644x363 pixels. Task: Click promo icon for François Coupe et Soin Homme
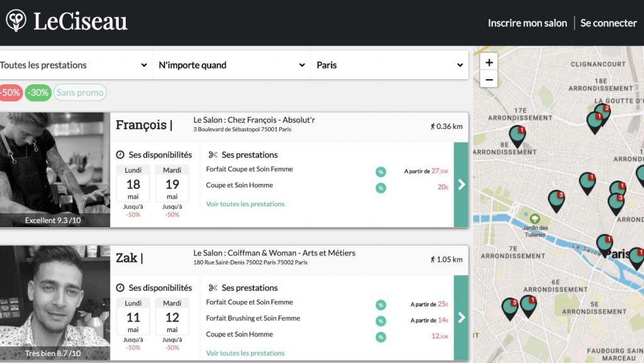pyautogui.click(x=380, y=188)
